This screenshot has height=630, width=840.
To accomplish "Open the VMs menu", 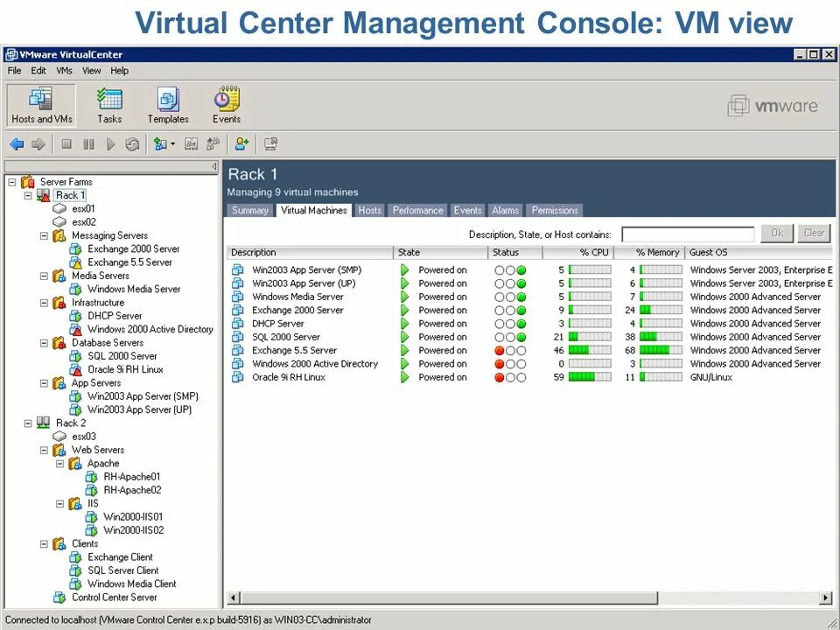I will [64, 71].
